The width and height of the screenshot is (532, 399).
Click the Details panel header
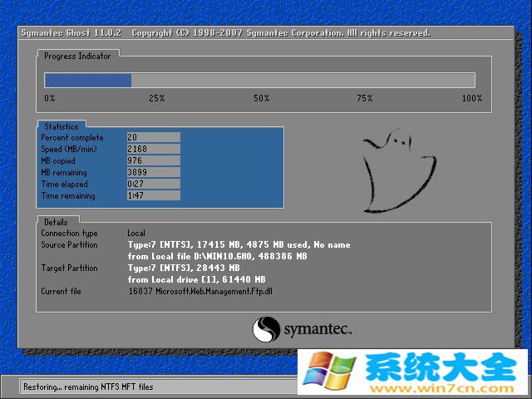coord(57,222)
